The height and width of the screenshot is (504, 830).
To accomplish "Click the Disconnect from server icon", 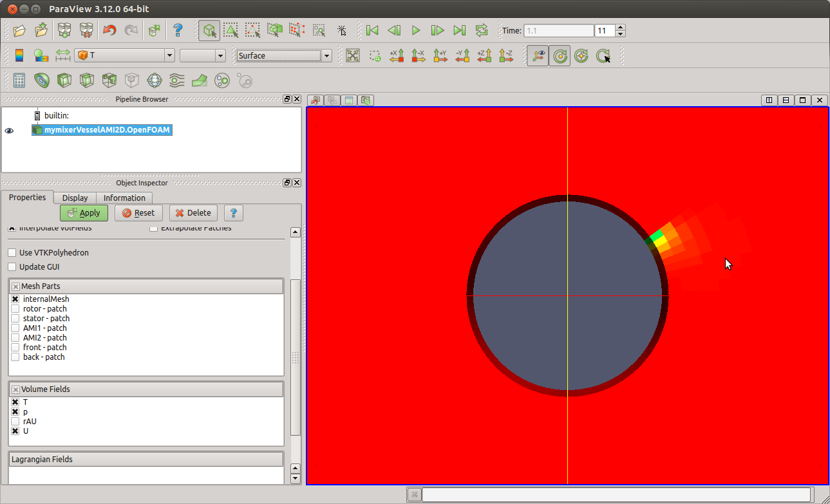I will pos(86,30).
